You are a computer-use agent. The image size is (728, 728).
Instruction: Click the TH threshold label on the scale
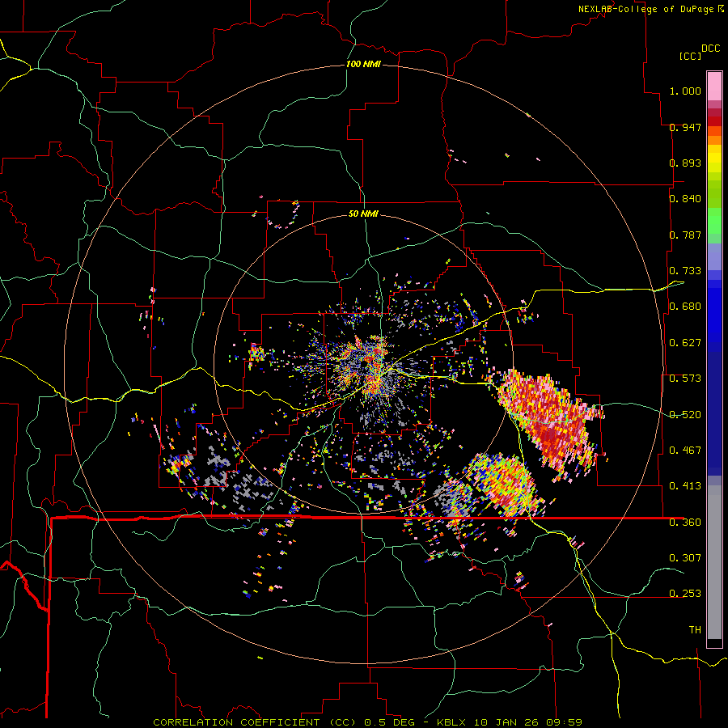point(695,630)
